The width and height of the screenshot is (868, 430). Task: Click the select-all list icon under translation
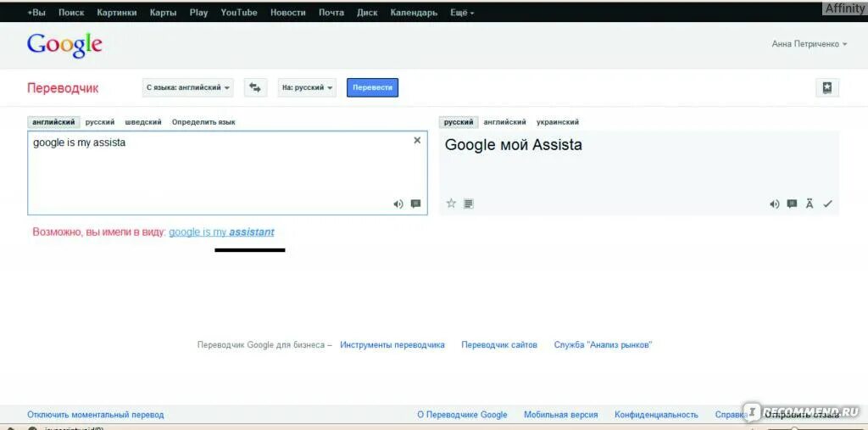pyautogui.click(x=469, y=204)
